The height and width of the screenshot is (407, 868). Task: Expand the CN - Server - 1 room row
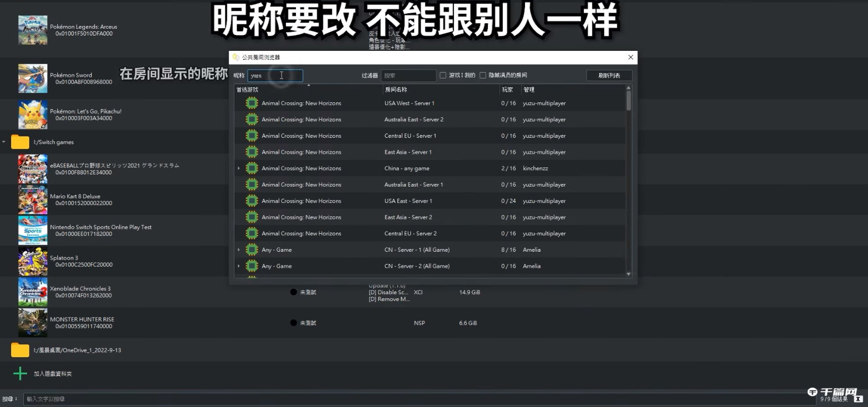(239, 250)
